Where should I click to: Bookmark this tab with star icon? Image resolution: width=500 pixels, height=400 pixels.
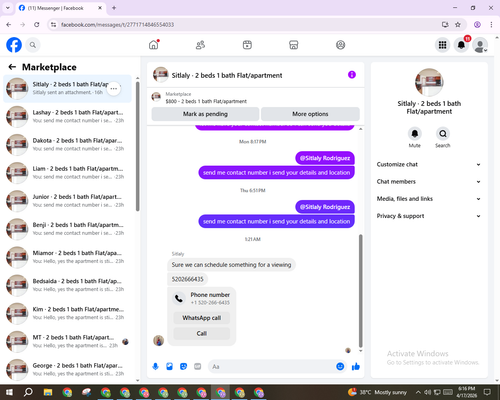[x=458, y=25]
